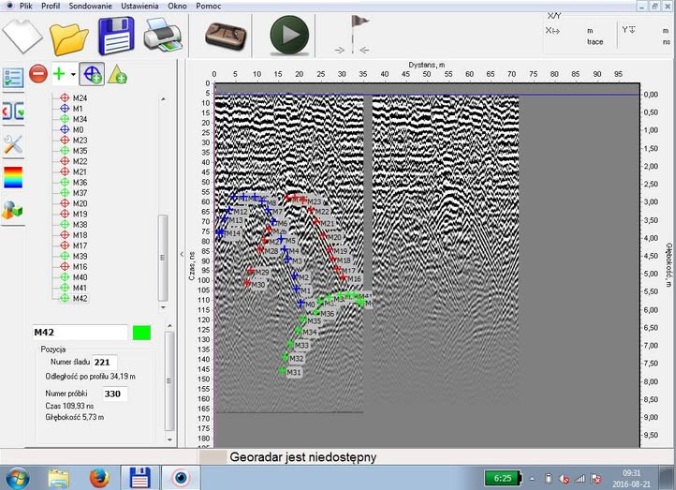Select marker M42 in the list
This screenshot has height=490, width=676.
tap(80, 298)
